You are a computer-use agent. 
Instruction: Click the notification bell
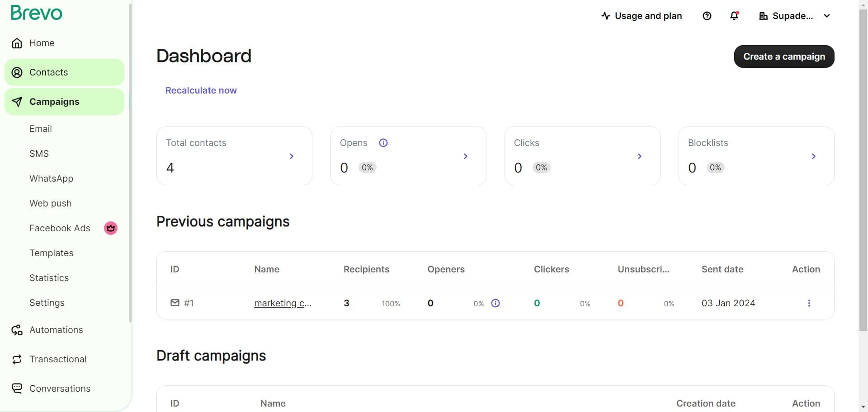pyautogui.click(x=733, y=16)
